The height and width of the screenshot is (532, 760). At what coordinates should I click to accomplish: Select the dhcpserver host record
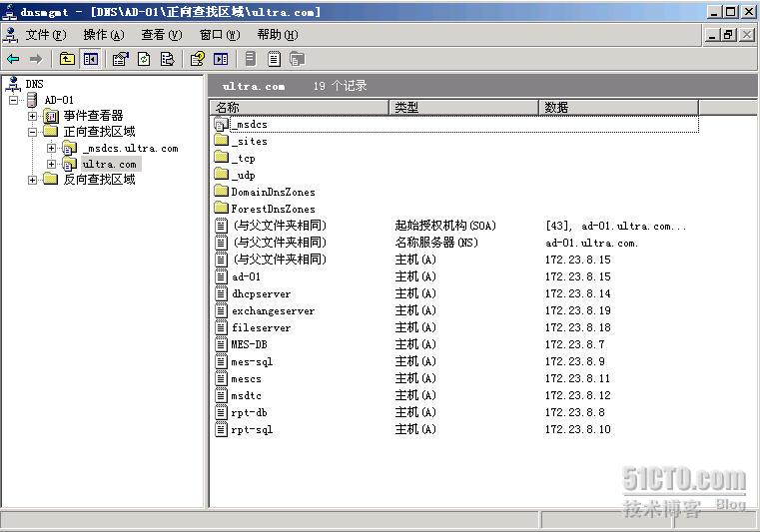(x=262, y=293)
